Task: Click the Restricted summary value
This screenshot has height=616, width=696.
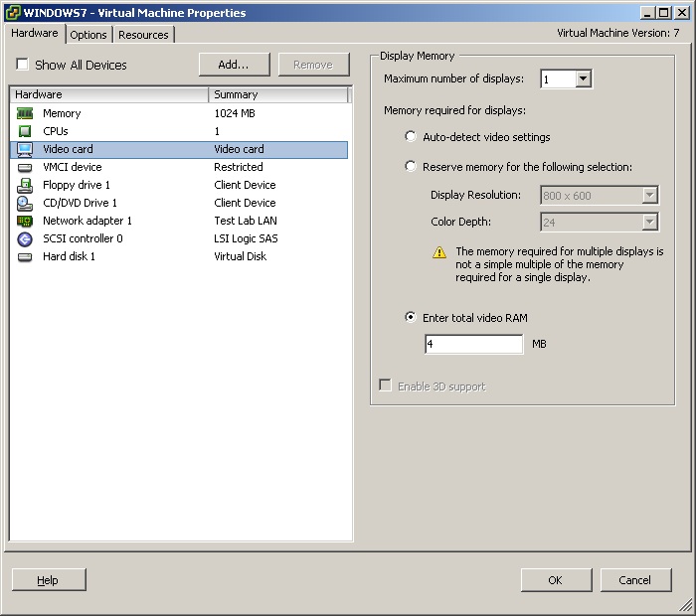Action: [239, 167]
